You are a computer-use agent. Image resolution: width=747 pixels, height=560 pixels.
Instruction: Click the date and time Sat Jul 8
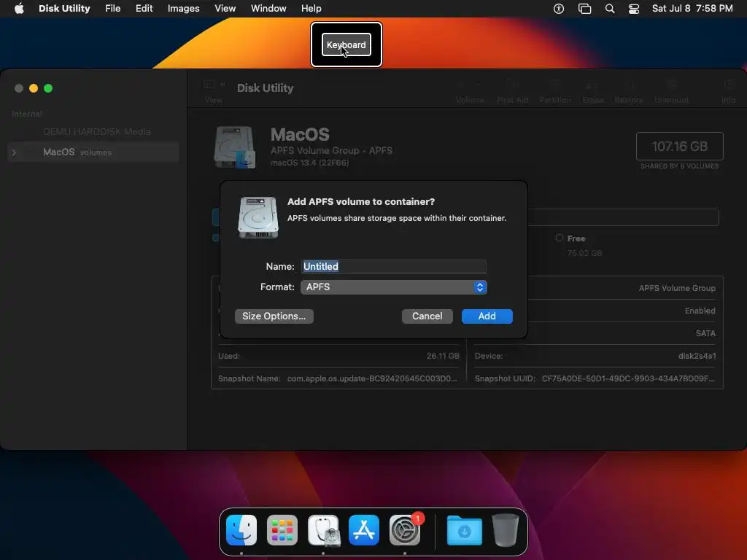pyautogui.click(x=692, y=9)
